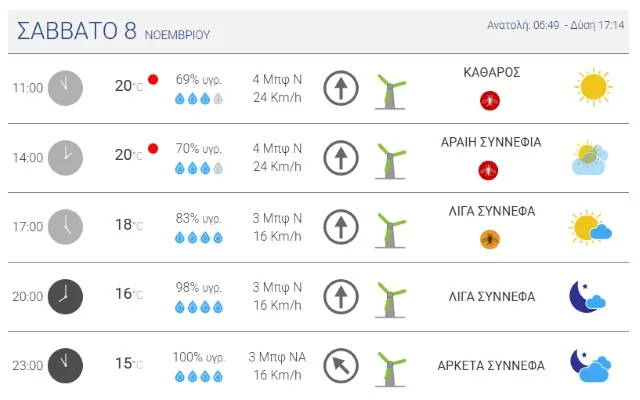Click the 100% humidity droplets at 23:00
The height and width of the screenshot is (400, 640).
point(199,377)
